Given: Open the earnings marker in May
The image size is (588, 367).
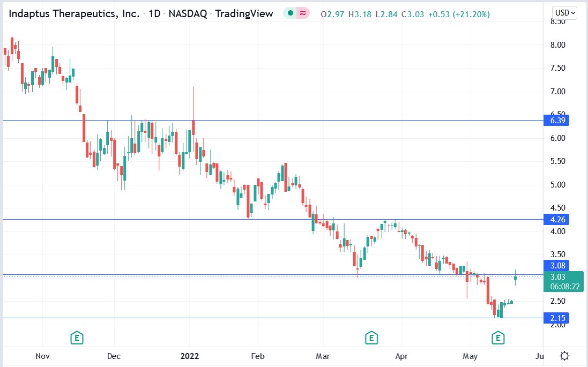Looking at the screenshot, I should coord(498,338).
